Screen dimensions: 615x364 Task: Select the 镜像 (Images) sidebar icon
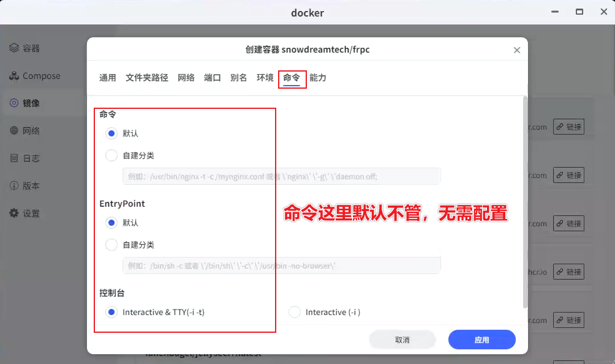point(14,103)
